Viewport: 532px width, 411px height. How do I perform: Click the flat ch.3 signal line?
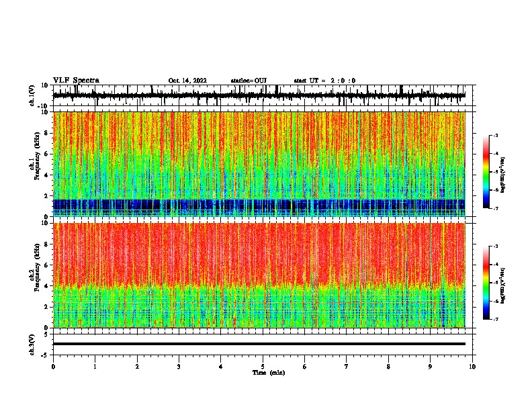click(259, 344)
